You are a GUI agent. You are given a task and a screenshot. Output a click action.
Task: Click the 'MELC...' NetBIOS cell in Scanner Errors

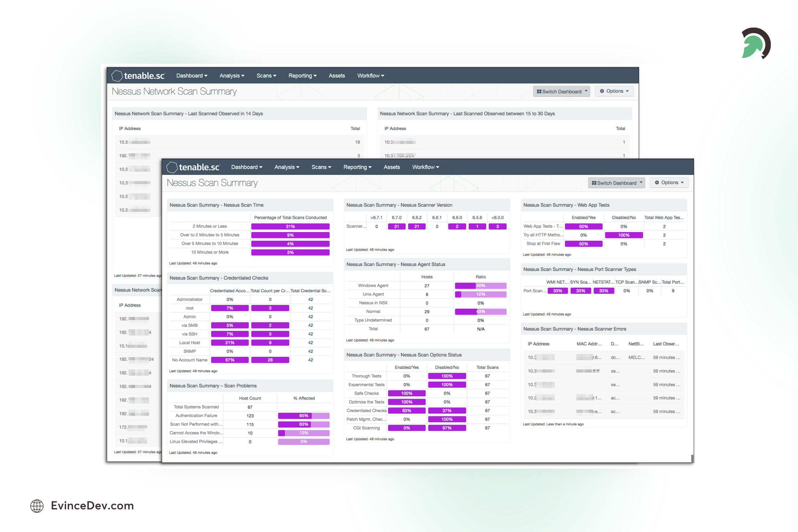click(636, 358)
